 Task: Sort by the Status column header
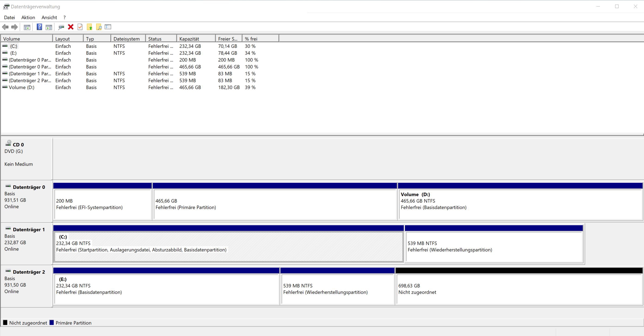click(161, 39)
